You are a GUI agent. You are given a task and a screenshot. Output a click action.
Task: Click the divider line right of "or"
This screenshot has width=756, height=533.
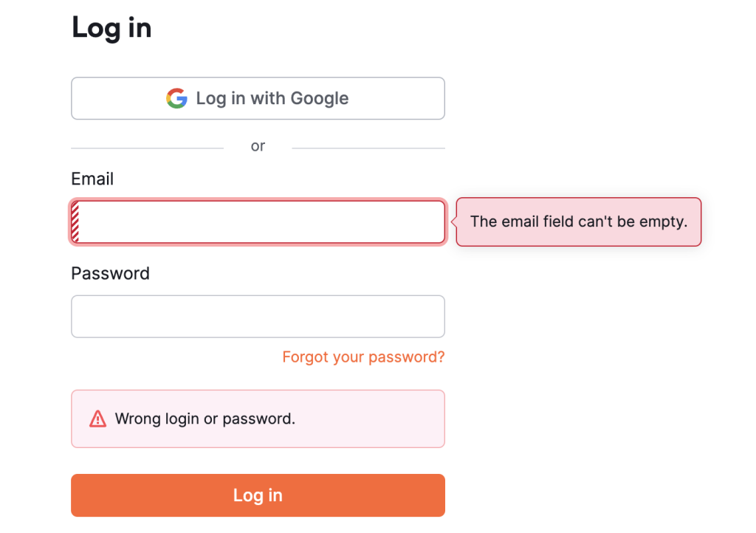pos(368,148)
